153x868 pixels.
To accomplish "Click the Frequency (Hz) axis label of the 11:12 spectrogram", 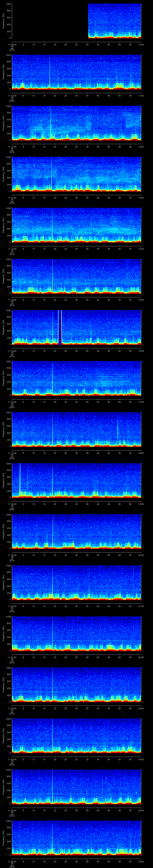I will [3, 174].
